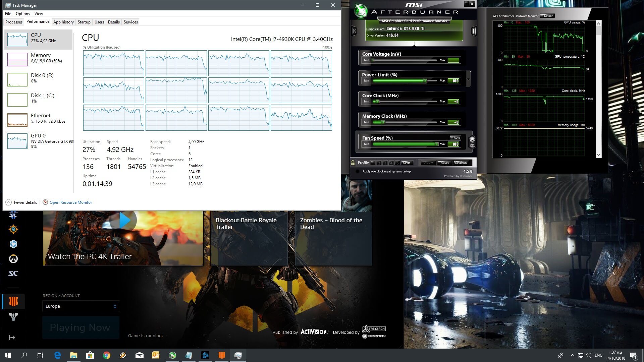Click the Call of Duty Black Ops 4 sidebar icon
The height and width of the screenshot is (362, 644).
point(13,301)
